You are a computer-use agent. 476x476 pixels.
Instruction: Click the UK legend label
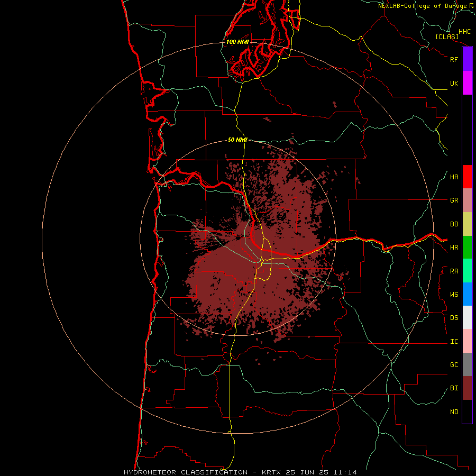coord(454,83)
